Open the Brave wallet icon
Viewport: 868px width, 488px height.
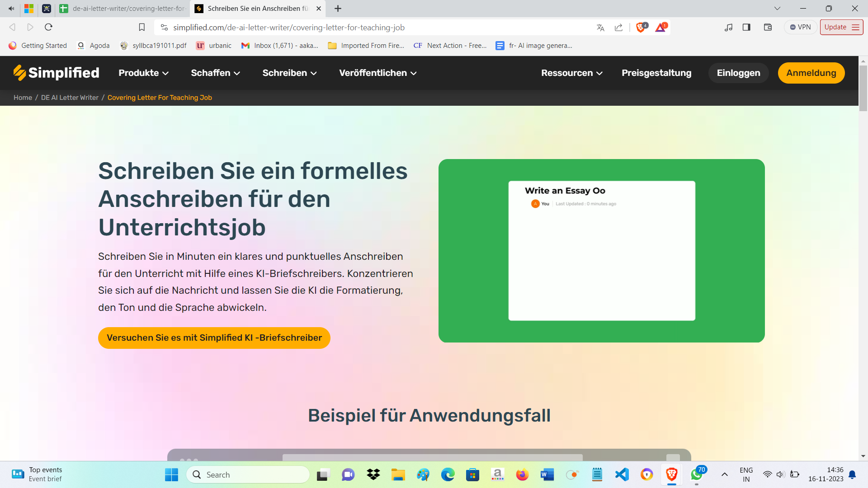click(768, 27)
